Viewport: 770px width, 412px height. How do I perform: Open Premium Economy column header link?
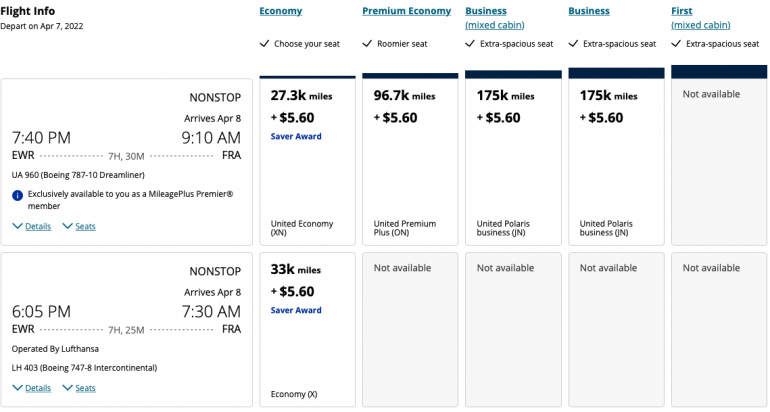(x=407, y=11)
